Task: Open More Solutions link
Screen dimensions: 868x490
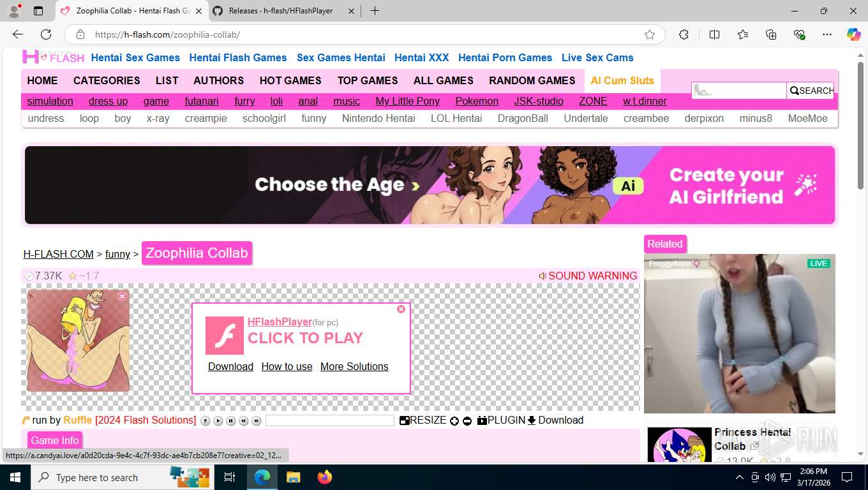Action: 354,366
